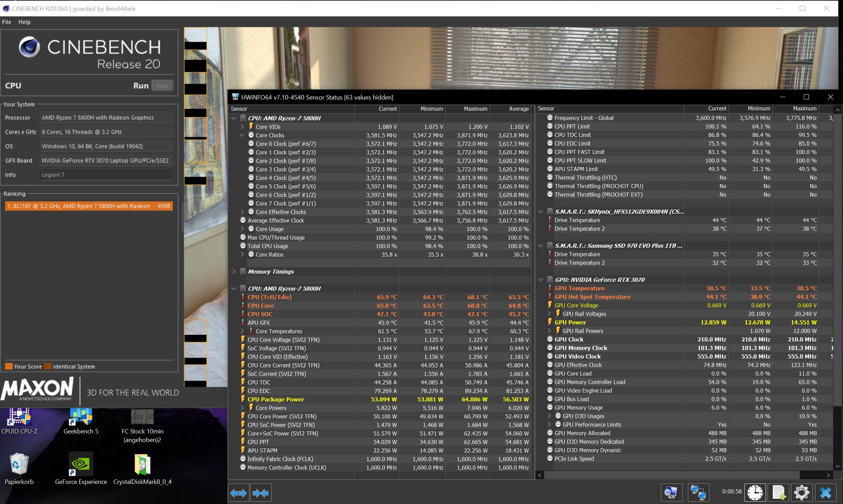Click the Run button next to CPU
Viewport: 843px width, 504px height.
tap(162, 86)
